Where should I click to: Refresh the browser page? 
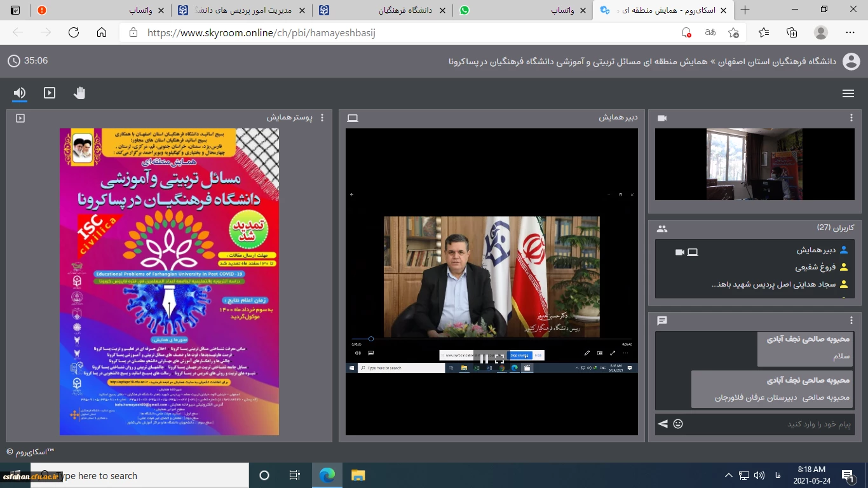pyautogui.click(x=74, y=32)
